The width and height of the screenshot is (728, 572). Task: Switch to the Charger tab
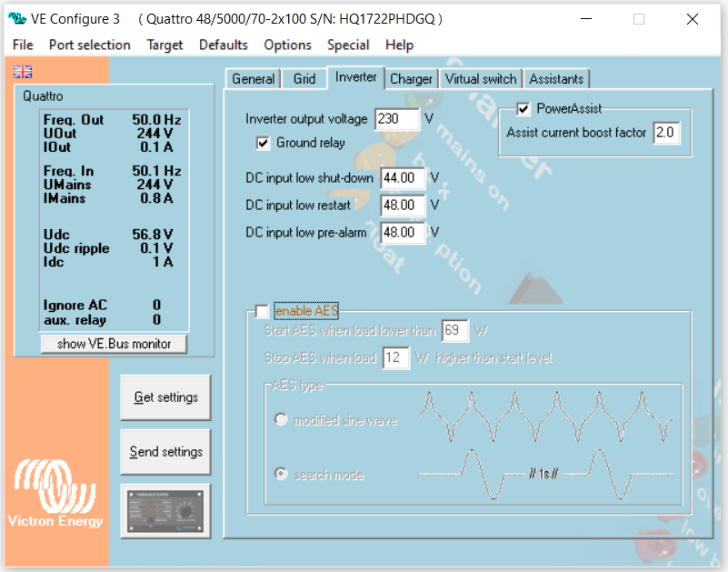(x=411, y=79)
